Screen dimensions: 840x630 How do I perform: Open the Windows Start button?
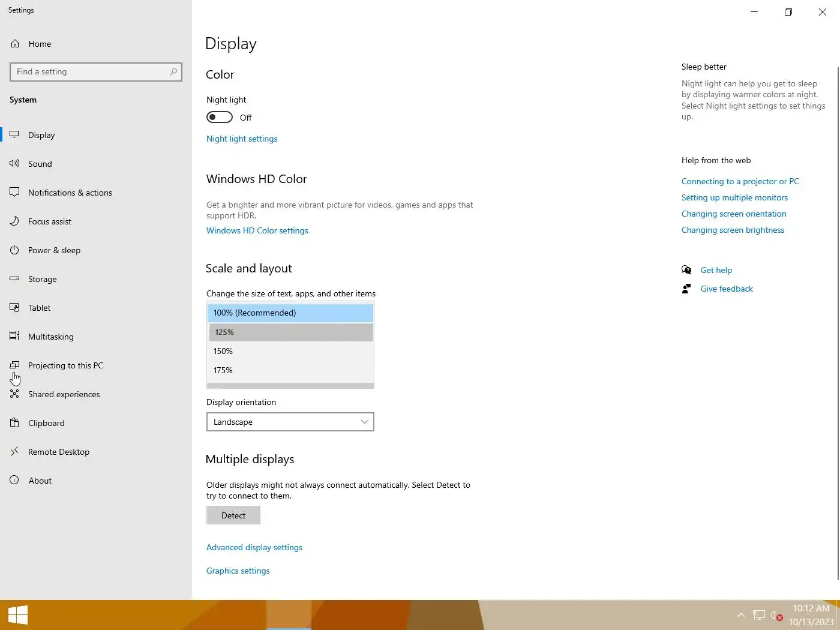[x=18, y=615]
